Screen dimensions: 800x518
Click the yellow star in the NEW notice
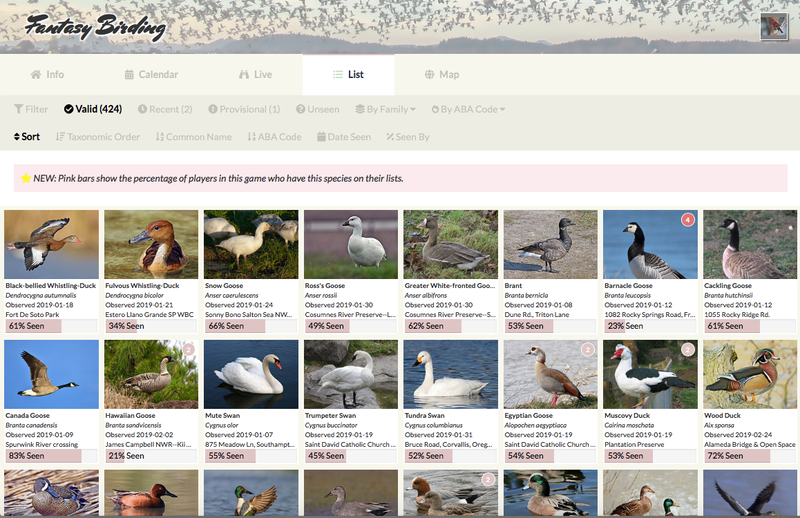pos(26,178)
